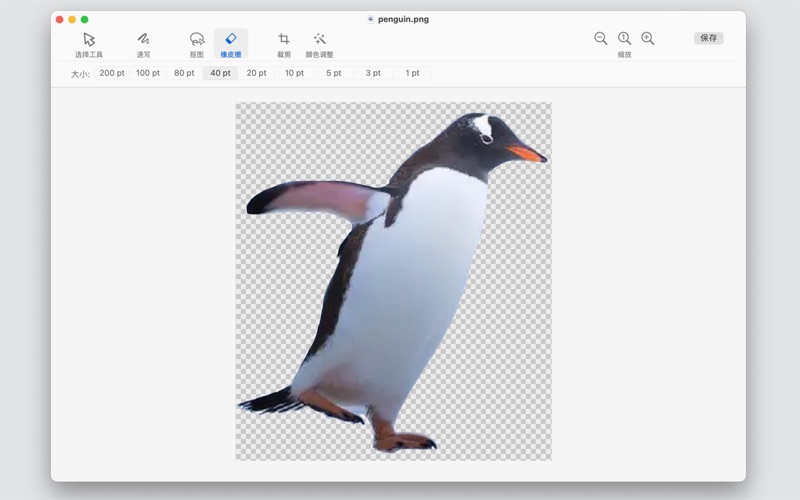Viewport: 800px width, 500px height.
Task: Set eraser size to 200 pt
Action: (x=112, y=73)
